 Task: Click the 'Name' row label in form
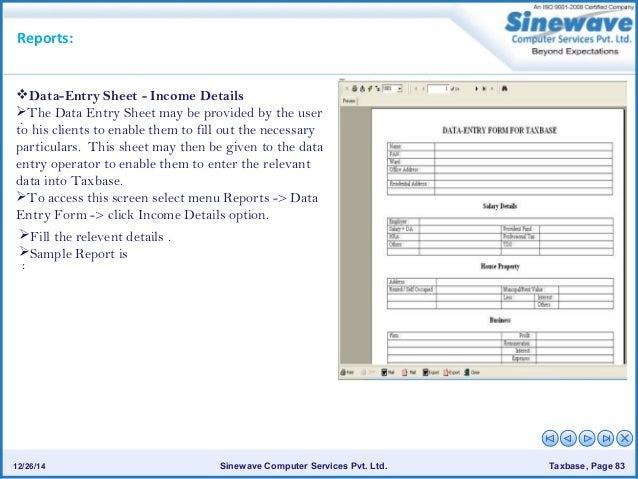395,146
